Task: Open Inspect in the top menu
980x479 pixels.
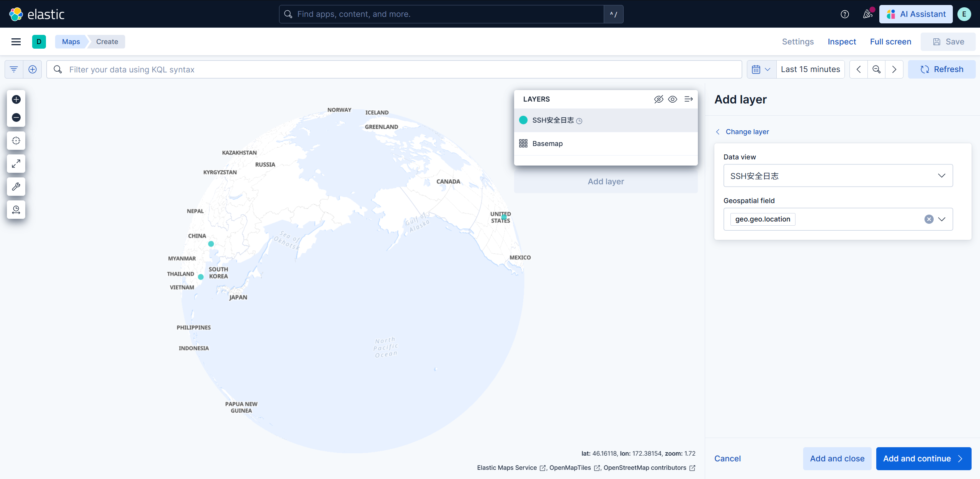Action: point(841,42)
